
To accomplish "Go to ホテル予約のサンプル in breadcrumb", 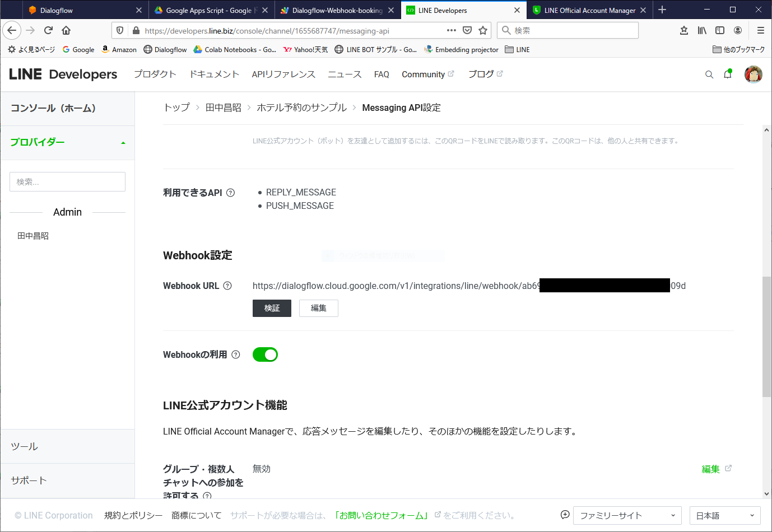I will tap(301, 108).
